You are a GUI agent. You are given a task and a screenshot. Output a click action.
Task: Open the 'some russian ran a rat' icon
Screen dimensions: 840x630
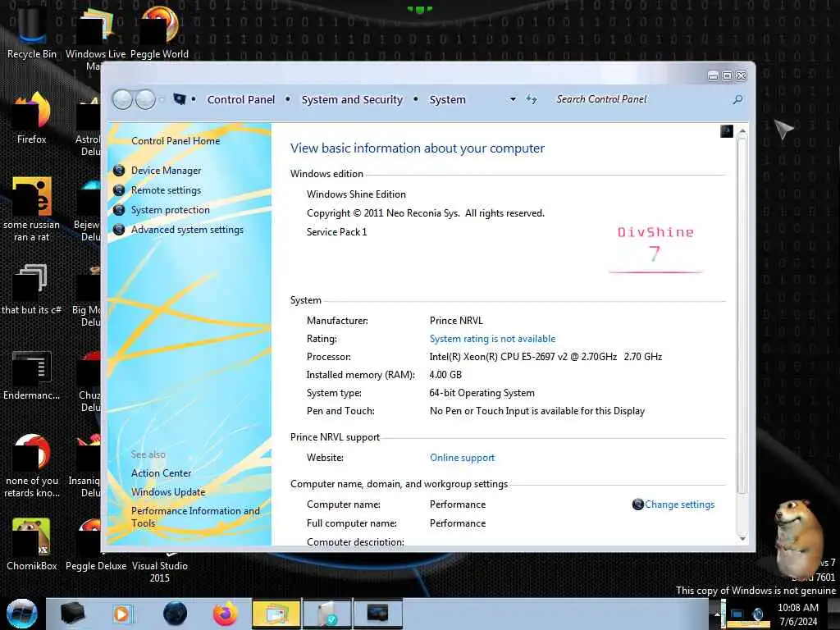coord(32,209)
